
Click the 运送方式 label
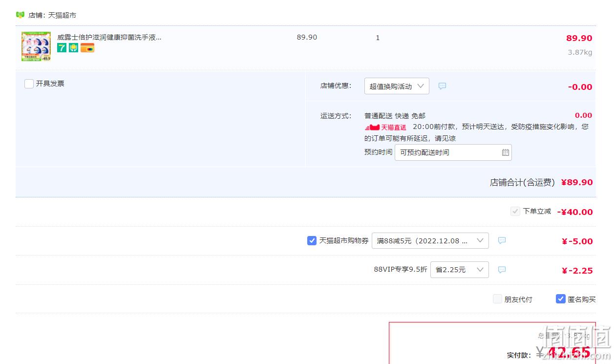[336, 116]
